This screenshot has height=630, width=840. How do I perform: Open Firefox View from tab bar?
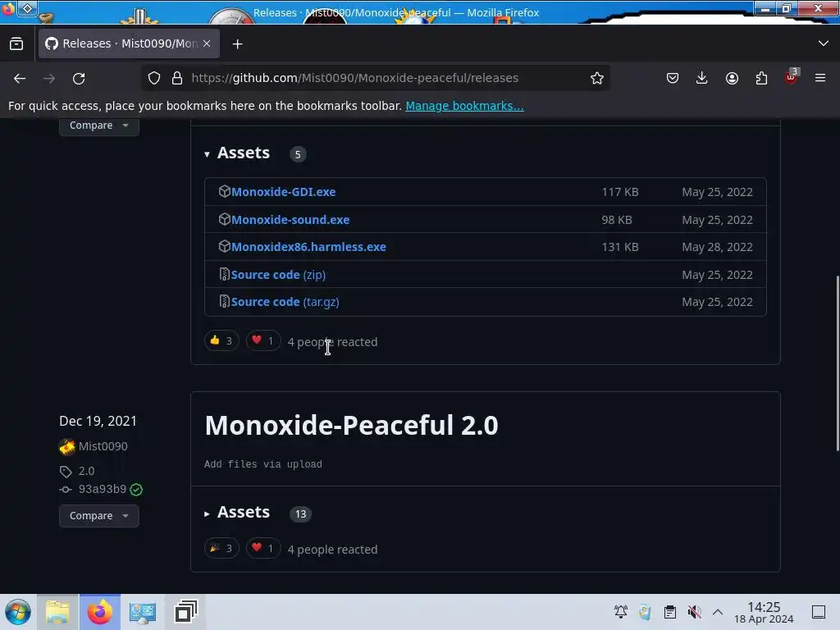click(16, 44)
